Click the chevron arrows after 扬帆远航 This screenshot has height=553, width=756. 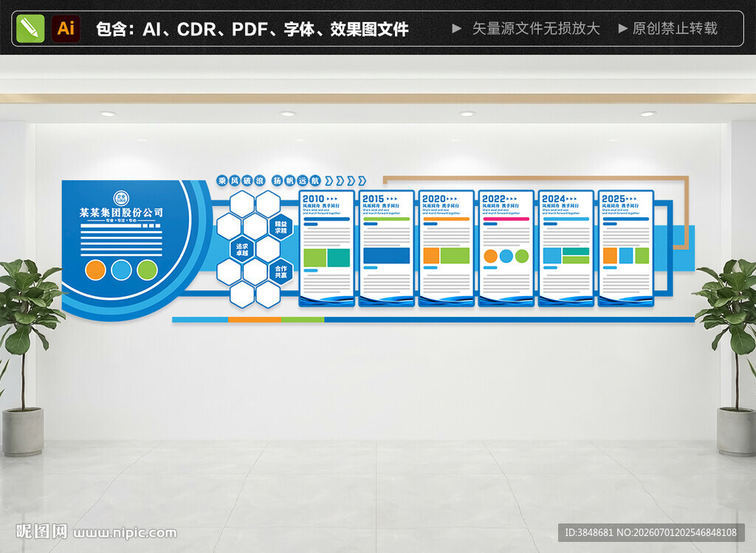tap(346, 181)
